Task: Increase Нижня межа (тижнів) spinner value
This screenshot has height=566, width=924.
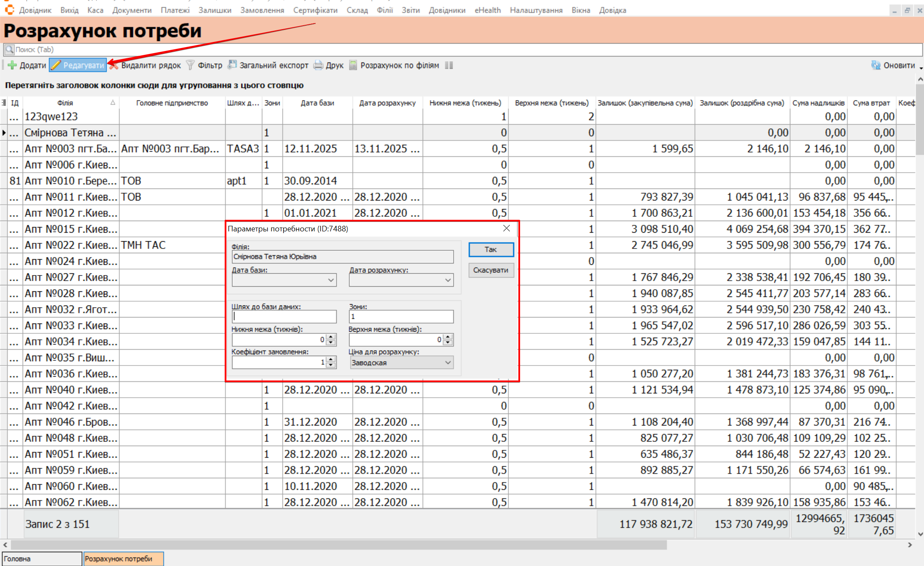Action: [331, 337]
